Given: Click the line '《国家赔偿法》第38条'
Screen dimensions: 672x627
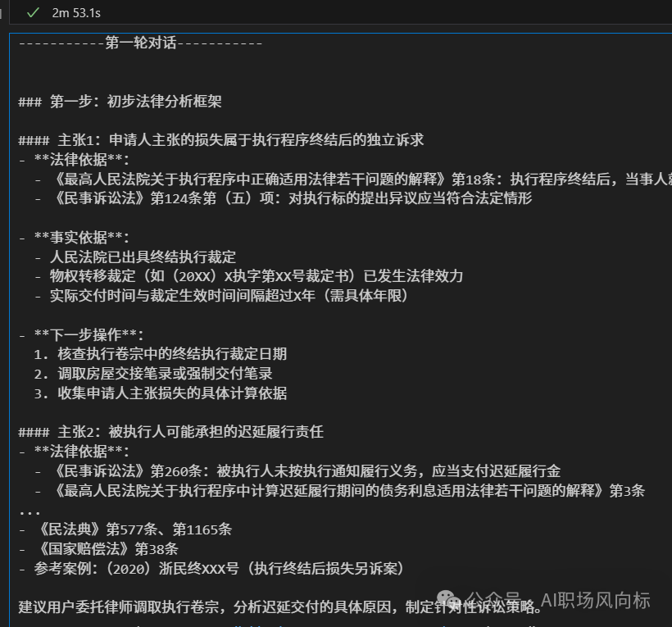Looking at the screenshot, I should coord(98,549).
